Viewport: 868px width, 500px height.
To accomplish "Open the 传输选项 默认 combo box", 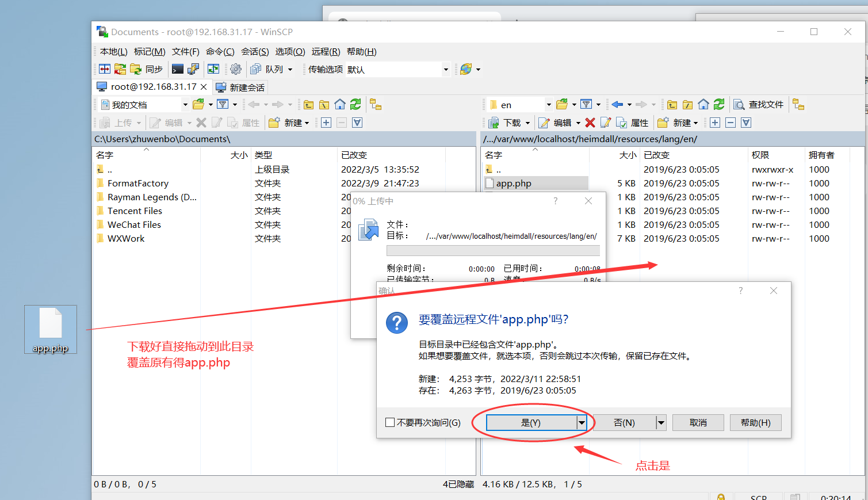I will 398,70.
